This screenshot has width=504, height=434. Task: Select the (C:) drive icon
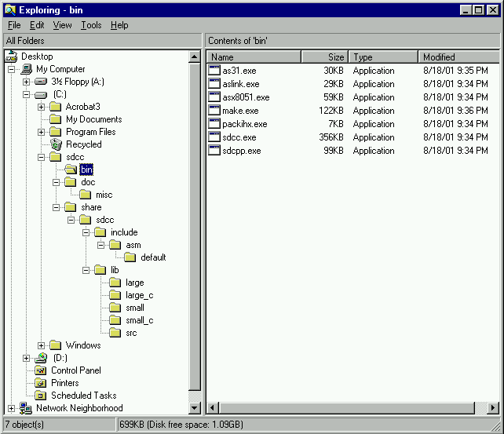point(41,94)
